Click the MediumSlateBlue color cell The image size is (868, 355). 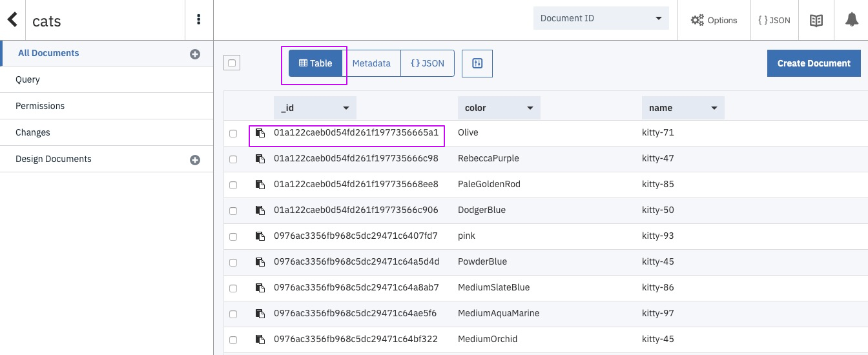point(493,287)
